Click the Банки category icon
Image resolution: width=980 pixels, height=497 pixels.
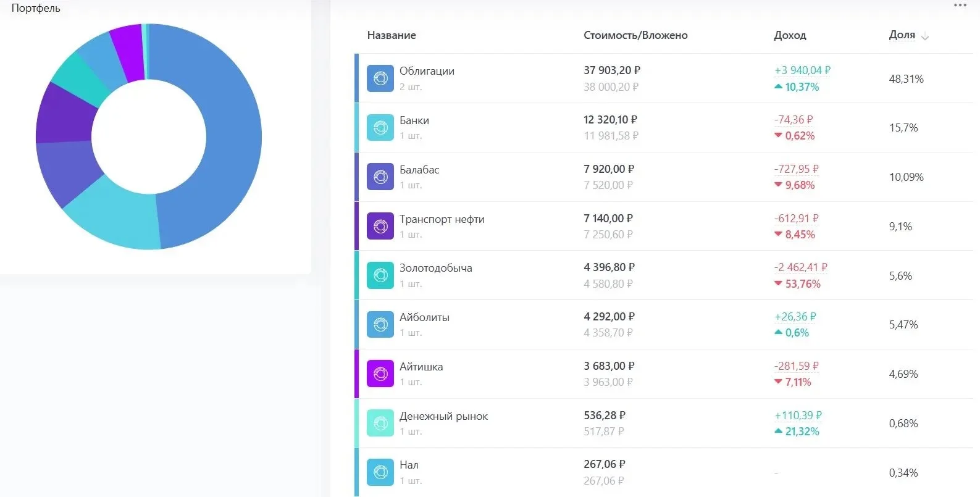click(x=380, y=128)
